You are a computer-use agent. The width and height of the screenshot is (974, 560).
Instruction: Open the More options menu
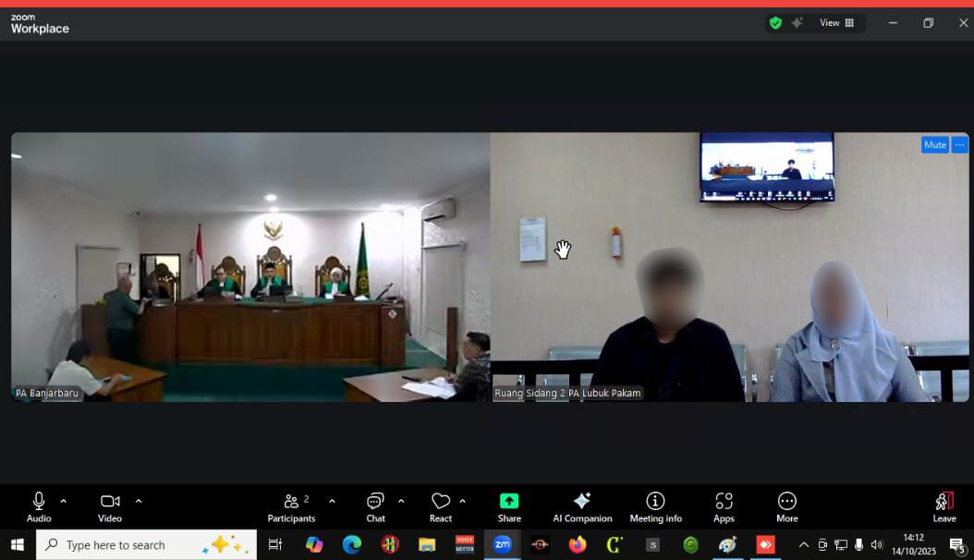coord(786,506)
